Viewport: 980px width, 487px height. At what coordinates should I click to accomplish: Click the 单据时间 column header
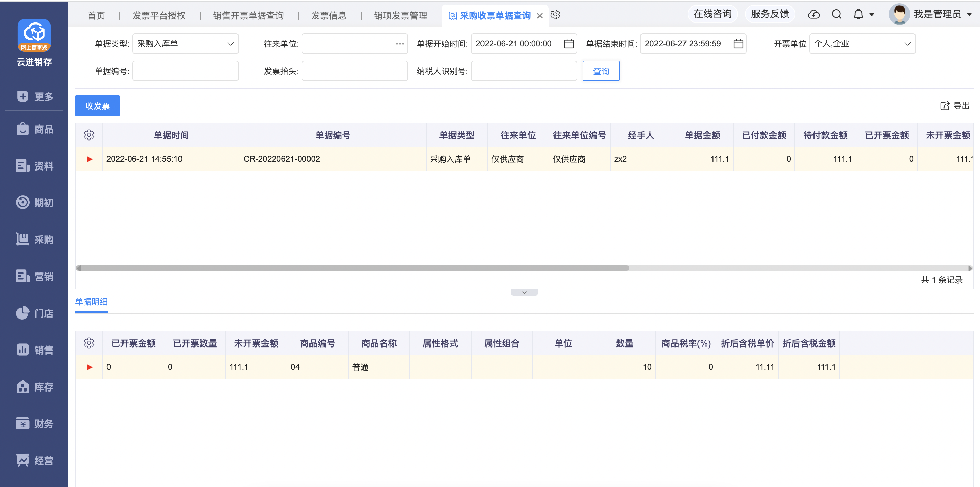[171, 135]
